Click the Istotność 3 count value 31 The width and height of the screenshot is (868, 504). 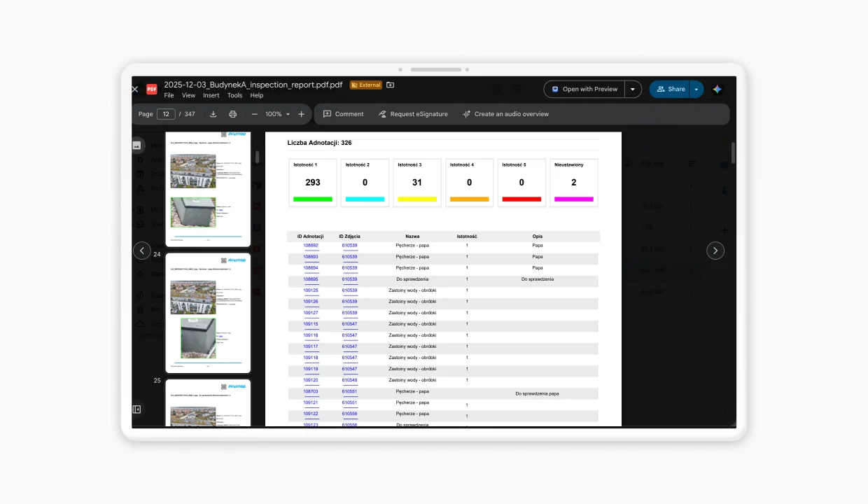(417, 182)
